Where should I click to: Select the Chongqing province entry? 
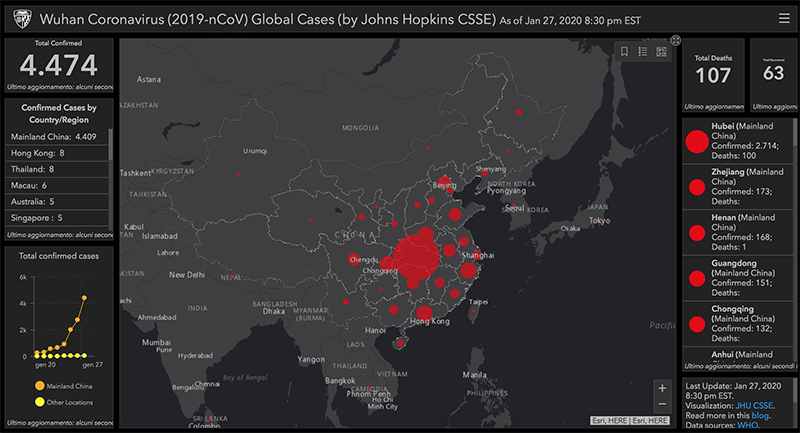click(737, 323)
